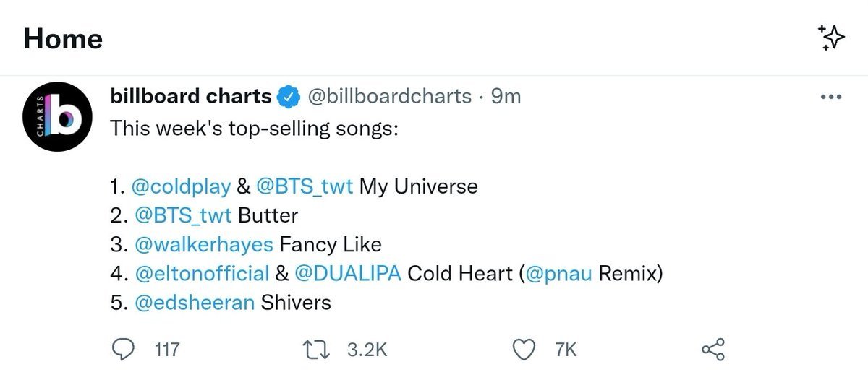Viewport: 868px width, 380px height.
Task: Click the reply speech bubble icon
Action: 124,350
